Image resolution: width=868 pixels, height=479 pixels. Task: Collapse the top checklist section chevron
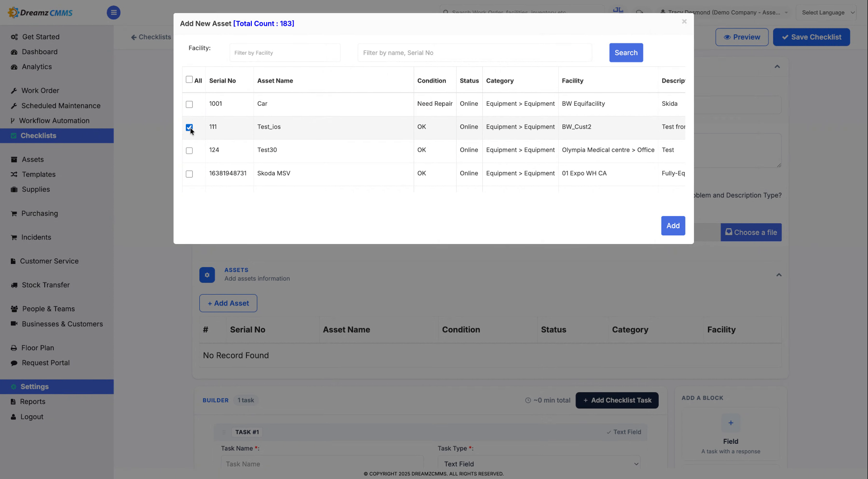coord(777,66)
